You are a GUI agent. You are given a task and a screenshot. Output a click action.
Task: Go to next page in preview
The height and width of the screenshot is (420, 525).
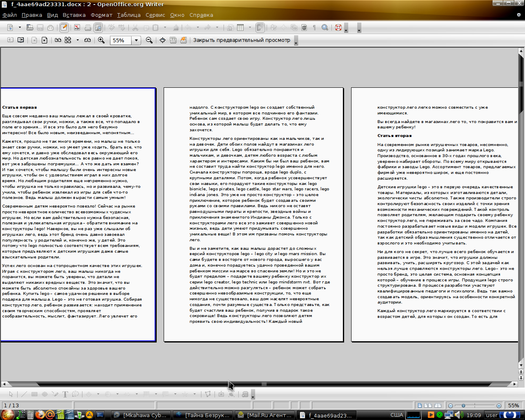[x=21, y=40]
